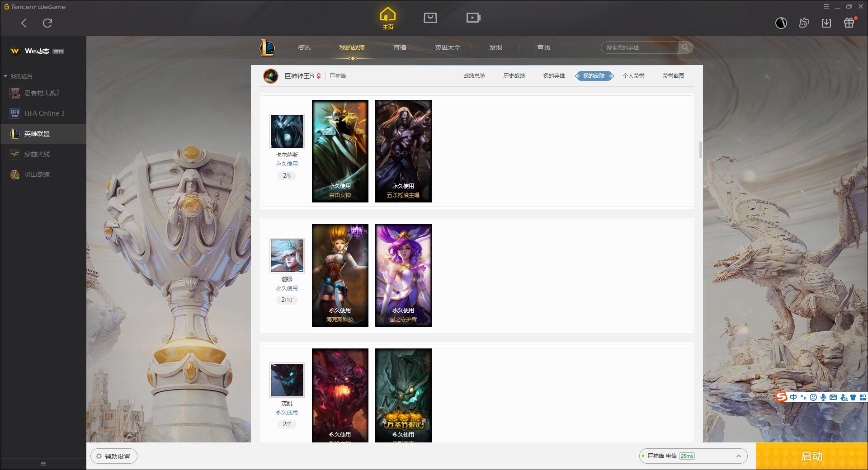Switch to the 查找 tab

(543, 47)
